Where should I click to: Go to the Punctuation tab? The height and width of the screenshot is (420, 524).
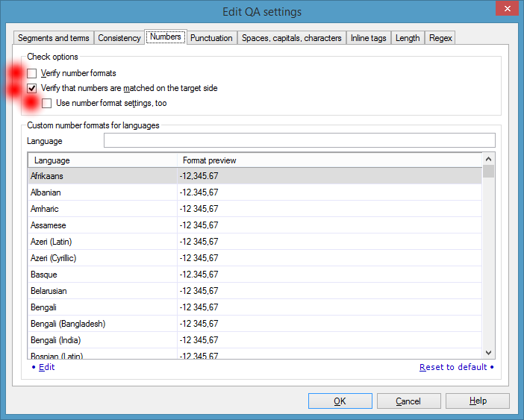pyautogui.click(x=211, y=38)
